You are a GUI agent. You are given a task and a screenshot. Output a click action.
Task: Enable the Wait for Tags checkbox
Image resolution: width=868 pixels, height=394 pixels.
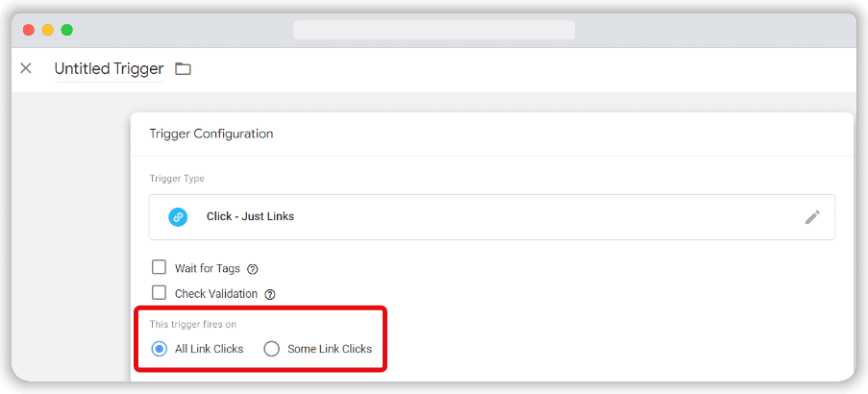tap(160, 268)
